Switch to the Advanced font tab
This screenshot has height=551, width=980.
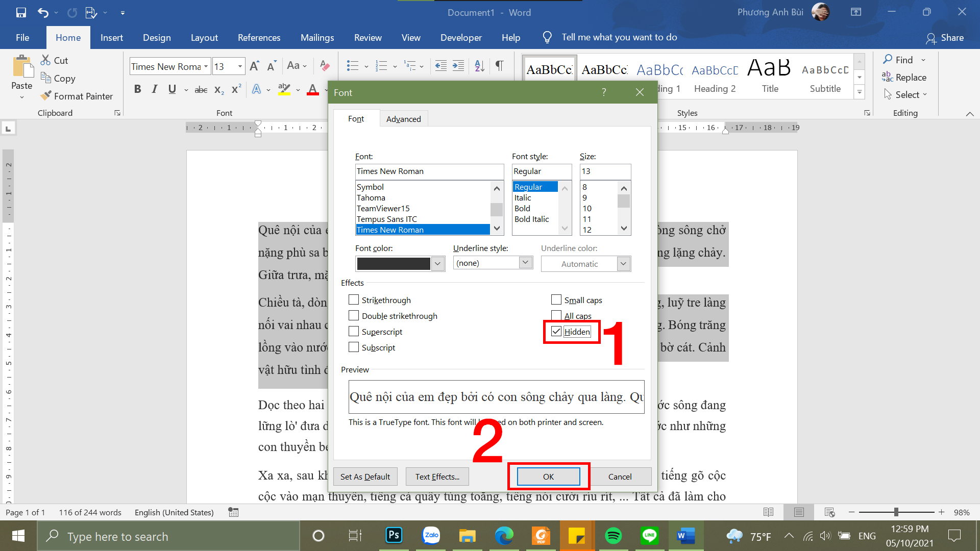click(x=403, y=119)
